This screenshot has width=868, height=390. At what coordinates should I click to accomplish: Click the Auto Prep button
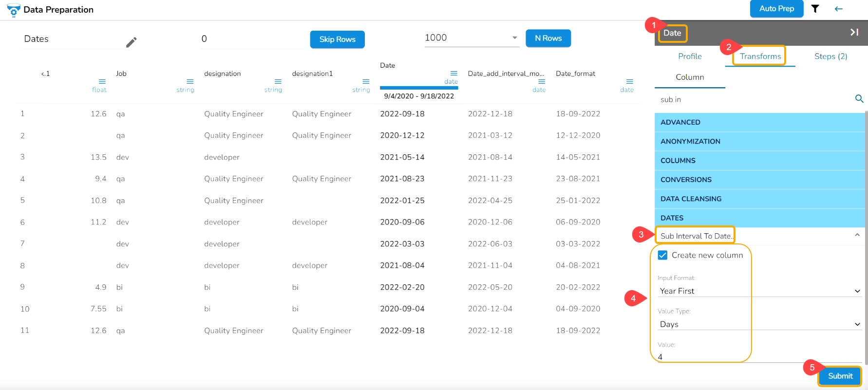[x=776, y=9]
